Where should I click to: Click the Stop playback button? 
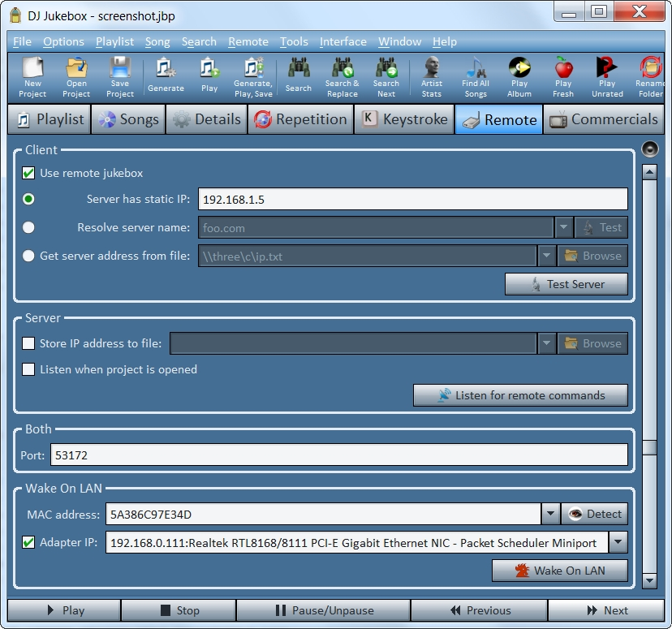179,610
